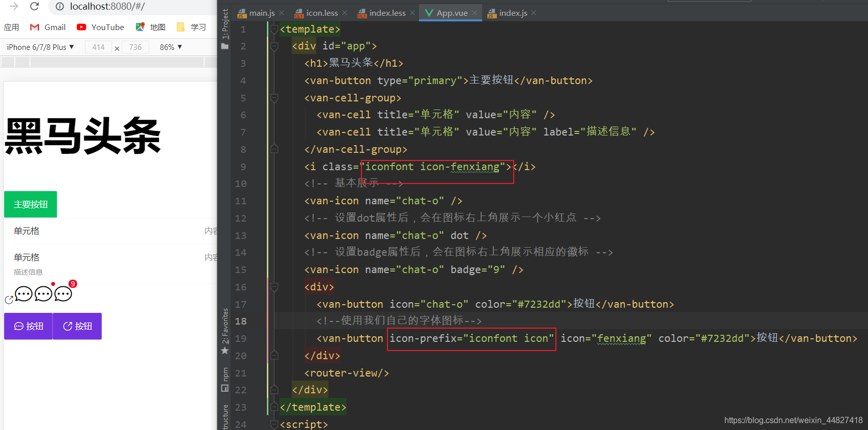The width and height of the screenshot is (868, 430).
Task: Click the chat icon with badge 9
Action: click(x=64, y=293)
